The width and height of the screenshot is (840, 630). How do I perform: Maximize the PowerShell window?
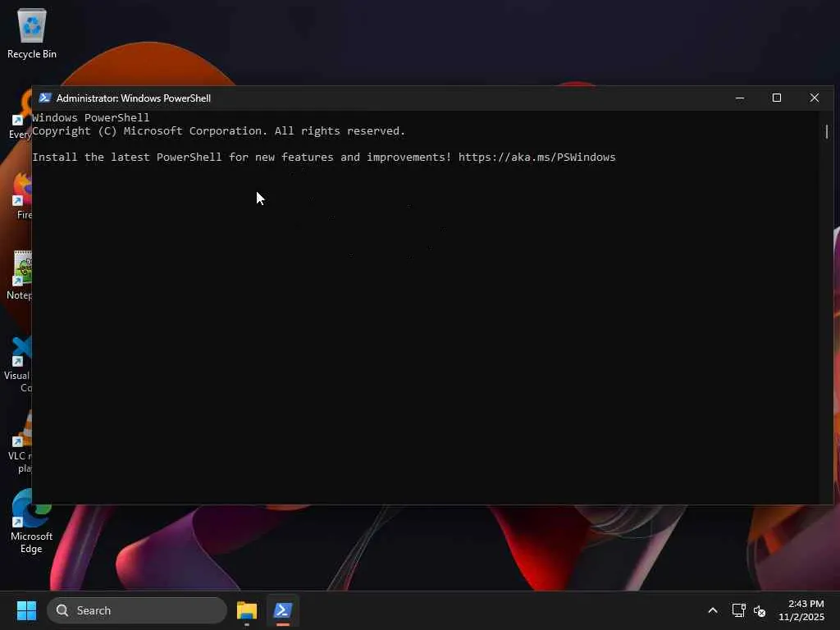(x=777, y=98)
